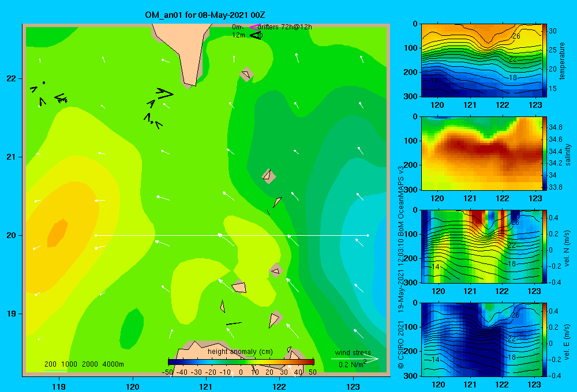Click the salinity panel colorbar
The width and height of the screenshot is (577, 392).
coord(545,153)
